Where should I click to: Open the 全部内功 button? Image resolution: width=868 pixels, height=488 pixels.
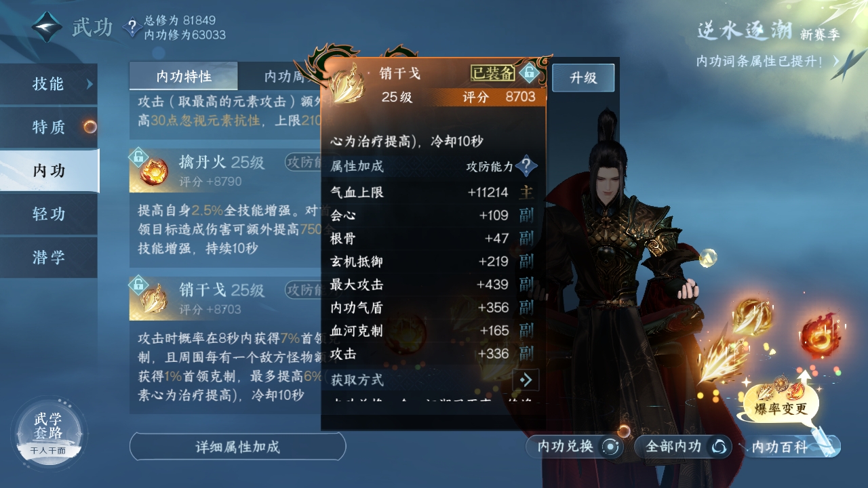click(x=683, y=447)
